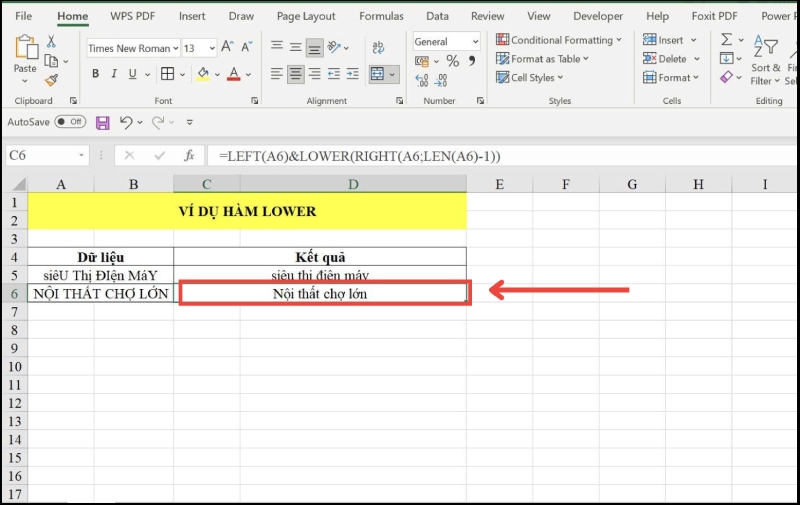Switch to the Formulas tab
The image size is (800, 505).
coord(381,16)
